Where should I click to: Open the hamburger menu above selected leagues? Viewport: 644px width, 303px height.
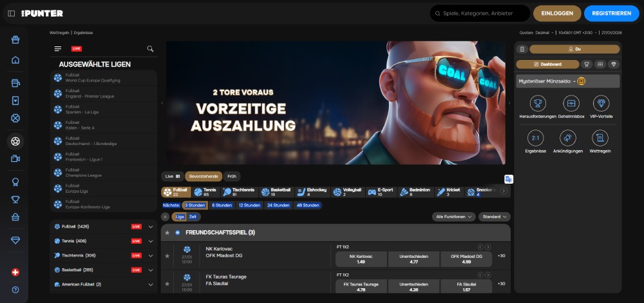point(58,49)
